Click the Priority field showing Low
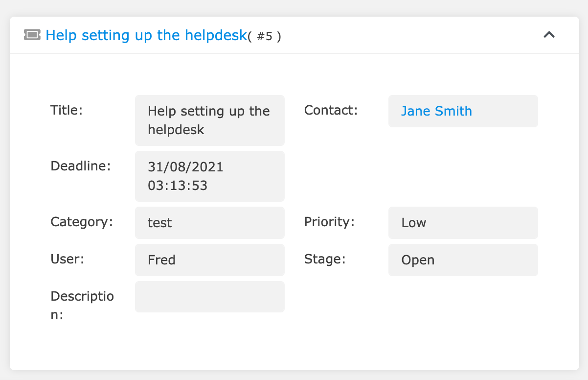588x380 pixels. [463, 223]
